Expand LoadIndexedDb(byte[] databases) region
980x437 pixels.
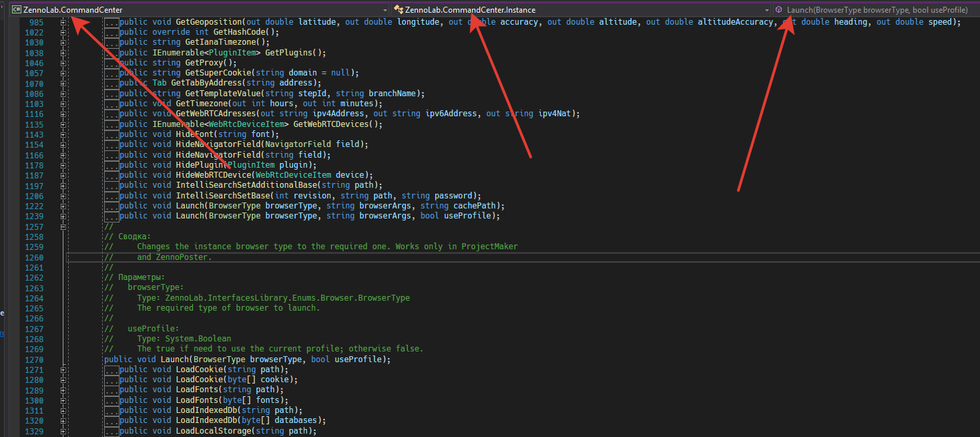tap(63, 420)
